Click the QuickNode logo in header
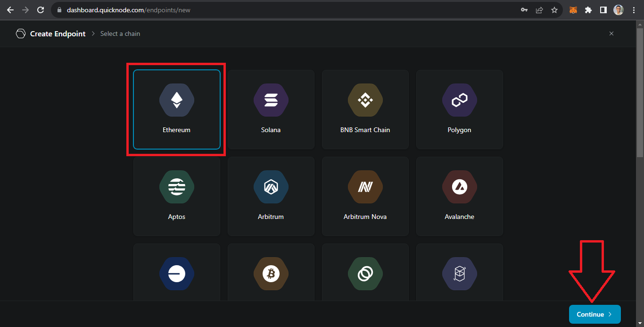644x327 pixels. pyautogui.click(x=20, y=34)
